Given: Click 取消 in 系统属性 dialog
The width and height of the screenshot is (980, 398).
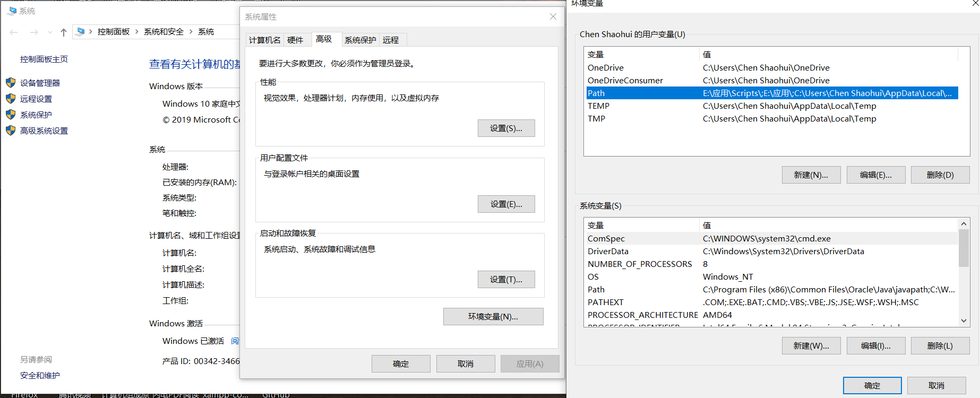Looking at the screenshot, I should point(466,364).
